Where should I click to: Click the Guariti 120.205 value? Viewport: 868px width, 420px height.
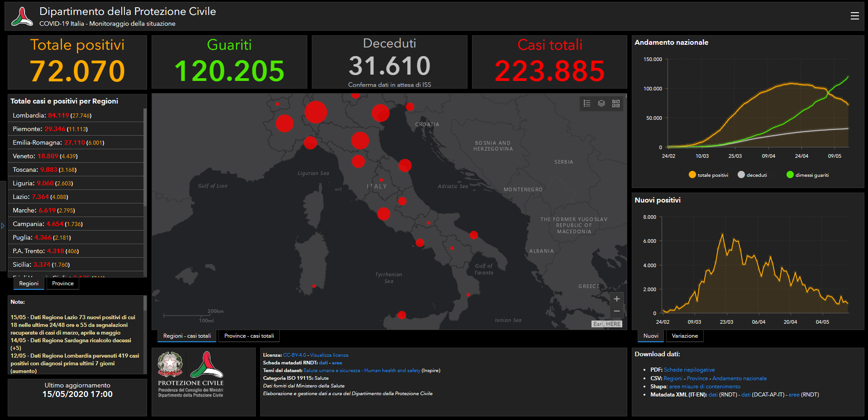pos(229,71)
